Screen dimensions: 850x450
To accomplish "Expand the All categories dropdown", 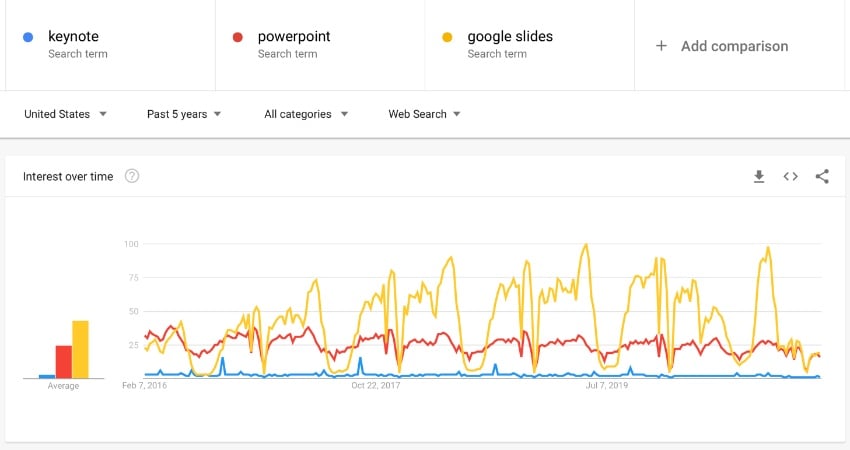I will pyautogui.click(x=306, y=114).
